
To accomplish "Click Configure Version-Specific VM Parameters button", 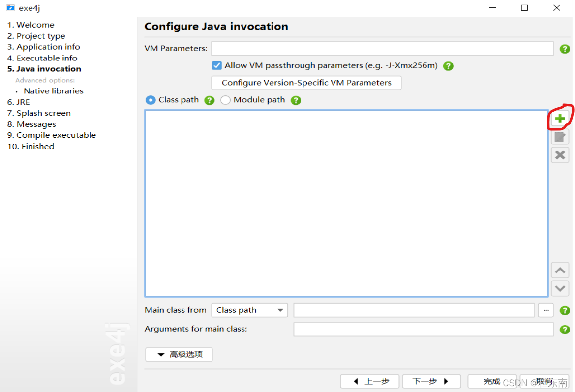I will coord(306,83).
